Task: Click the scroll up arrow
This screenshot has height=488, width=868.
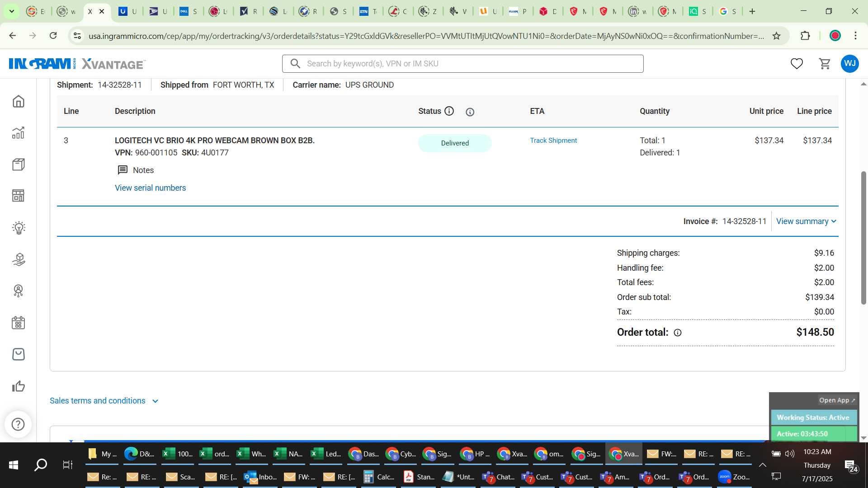Action: click(x=863, y=84)
